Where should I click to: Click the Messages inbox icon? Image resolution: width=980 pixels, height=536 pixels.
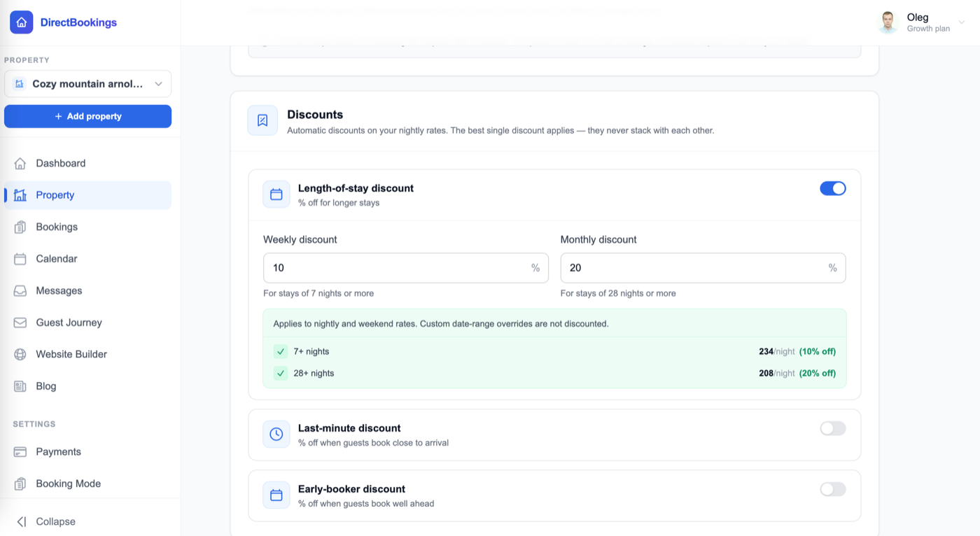click(x=20, y=290)
